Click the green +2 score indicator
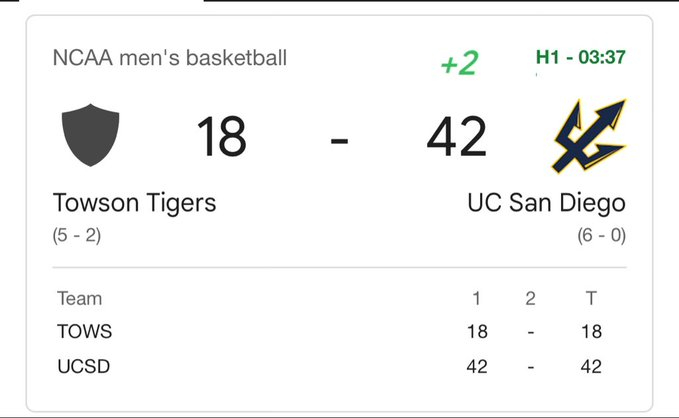Viewport: 679px width, 418px height. pos(459,63)
